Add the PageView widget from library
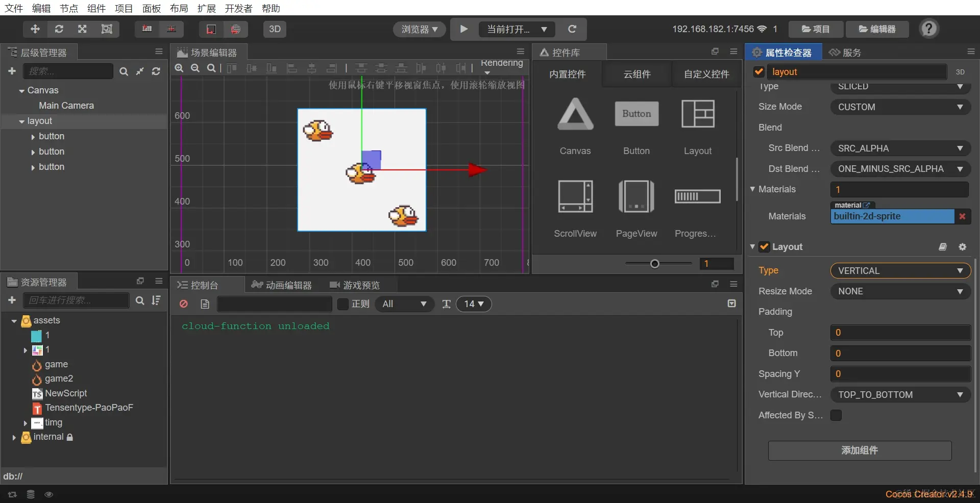980x503 pixels. (636, 209)
